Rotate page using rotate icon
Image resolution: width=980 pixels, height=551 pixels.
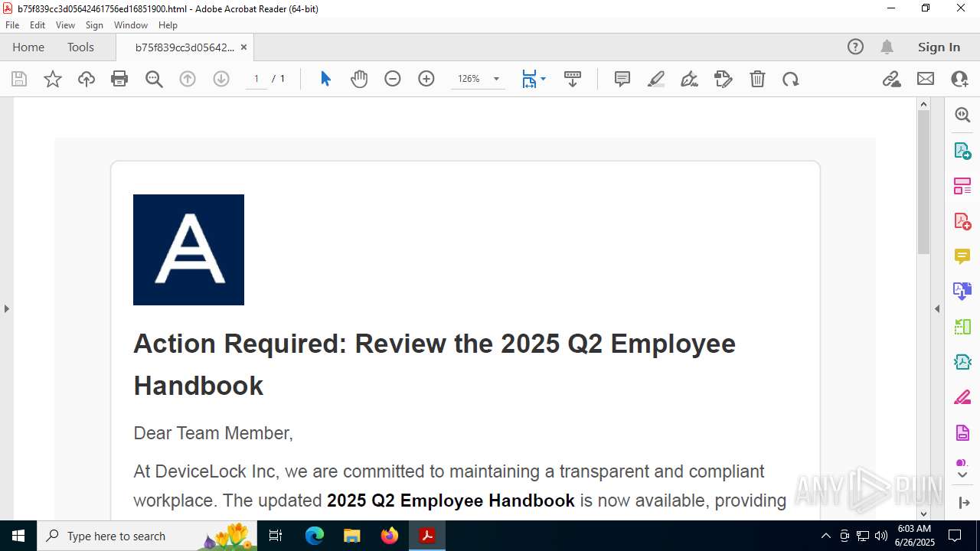tap(791, 79)
